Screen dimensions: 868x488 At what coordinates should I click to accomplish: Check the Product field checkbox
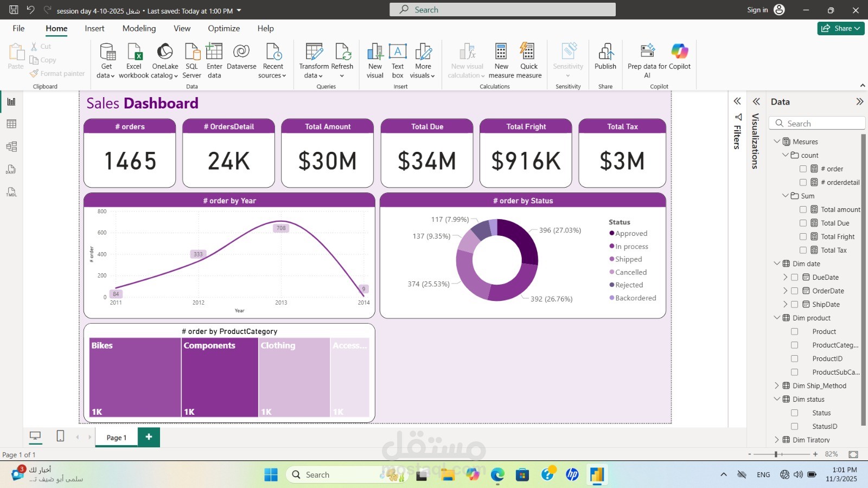[795, 331]
